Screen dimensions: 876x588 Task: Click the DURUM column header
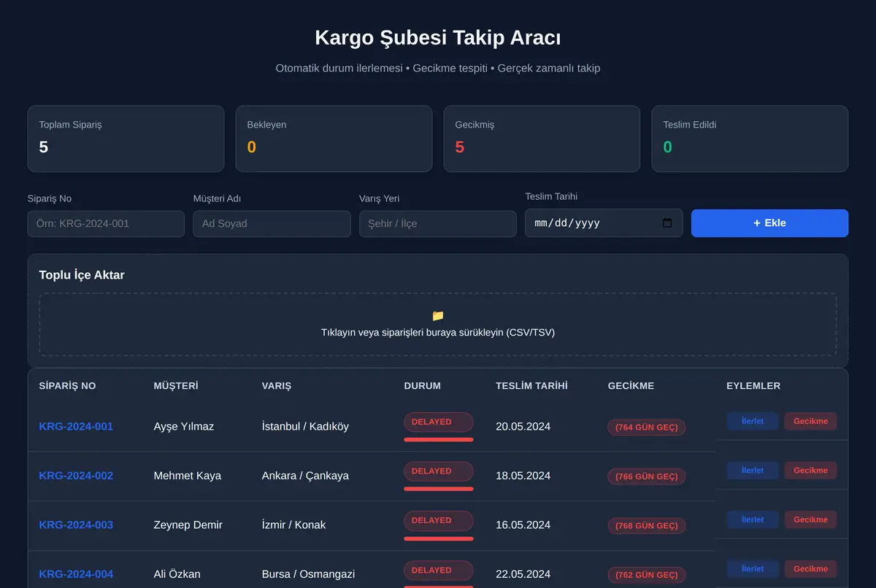pyautogui.click(x=422, y=386)
